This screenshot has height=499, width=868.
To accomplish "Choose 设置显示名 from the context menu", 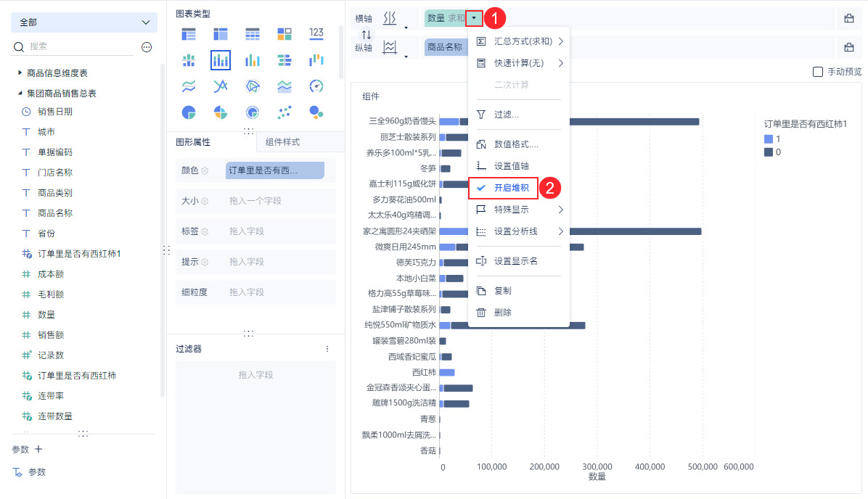I will tap(519, 261).
